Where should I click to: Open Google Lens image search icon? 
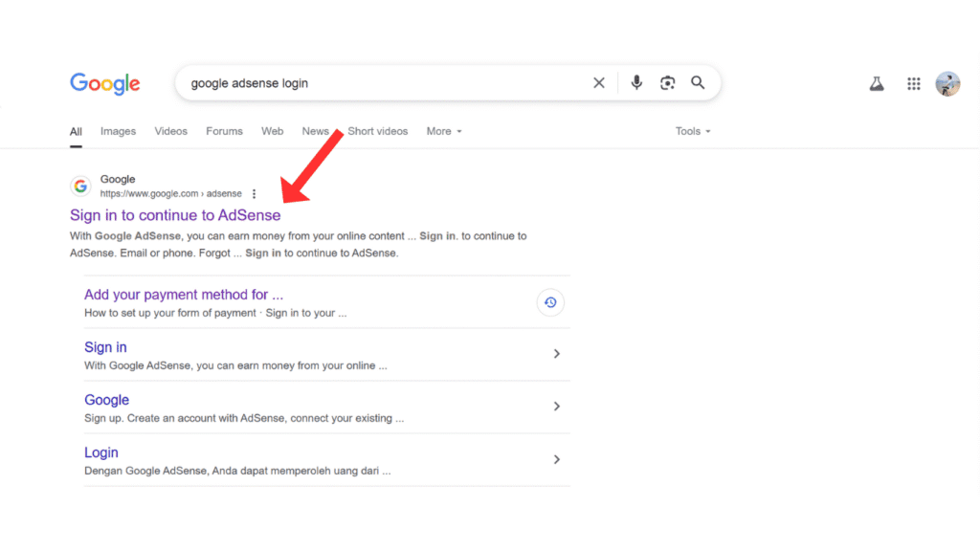point(667,82)
